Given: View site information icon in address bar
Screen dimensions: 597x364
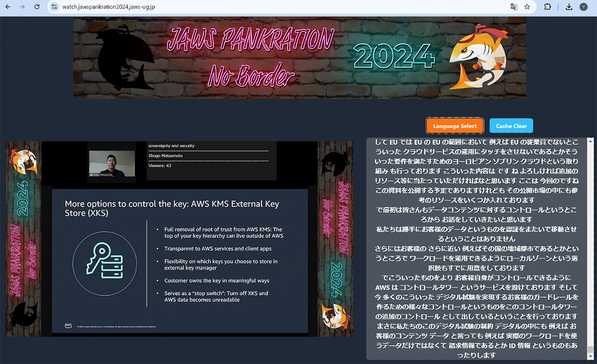Looking at the screenshot, I should [54, 7].
